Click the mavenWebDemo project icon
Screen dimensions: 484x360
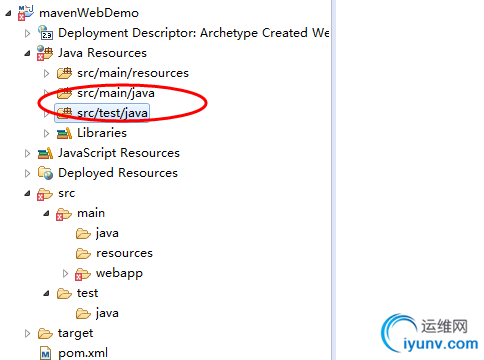(x=26, y=13)
